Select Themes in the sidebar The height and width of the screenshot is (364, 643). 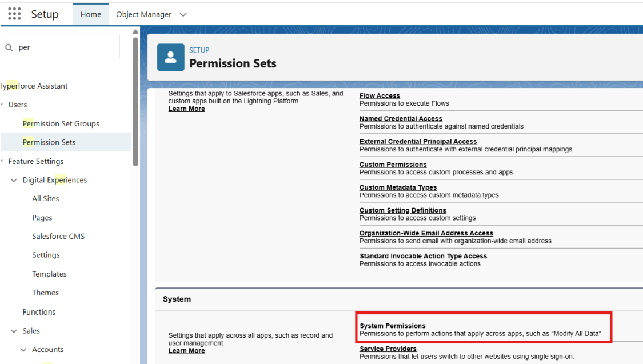(45, 292)
